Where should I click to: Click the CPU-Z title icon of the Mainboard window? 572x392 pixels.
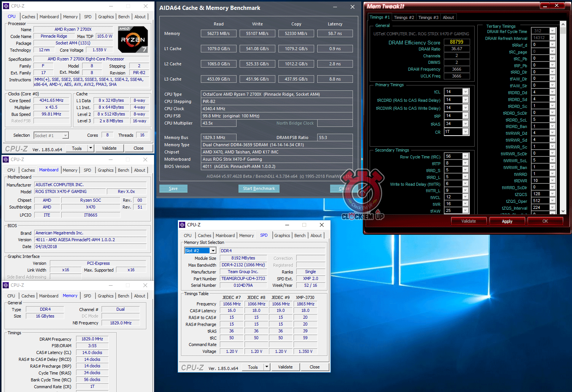pyautogui.click(x=6, y=160)
